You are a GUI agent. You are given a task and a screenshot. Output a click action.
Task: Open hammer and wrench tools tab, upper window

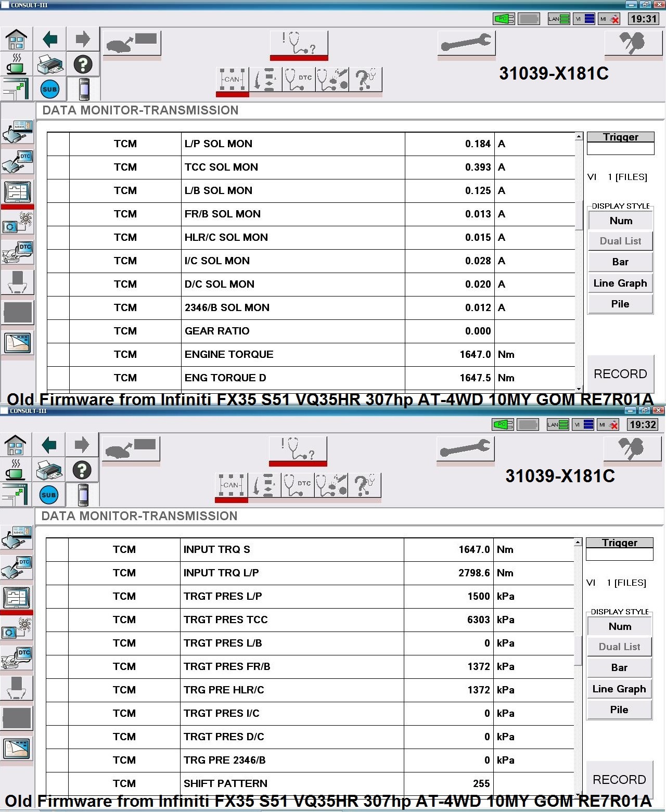point(633,44)
